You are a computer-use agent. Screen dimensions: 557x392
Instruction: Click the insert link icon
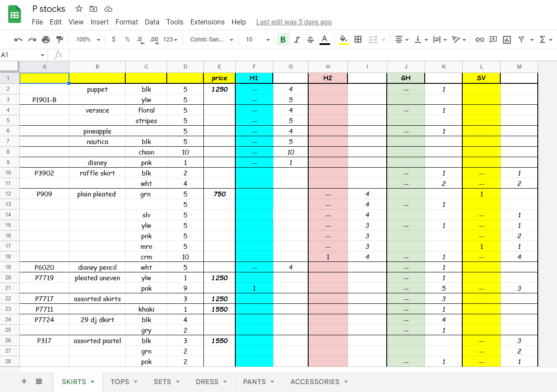[x=480, y=40]
